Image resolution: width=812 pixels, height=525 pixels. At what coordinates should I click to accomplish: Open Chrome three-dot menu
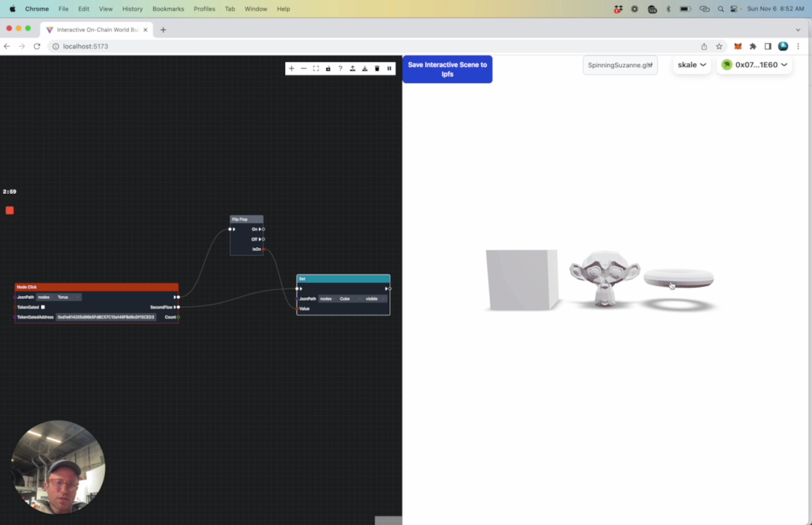pos(798,46)
